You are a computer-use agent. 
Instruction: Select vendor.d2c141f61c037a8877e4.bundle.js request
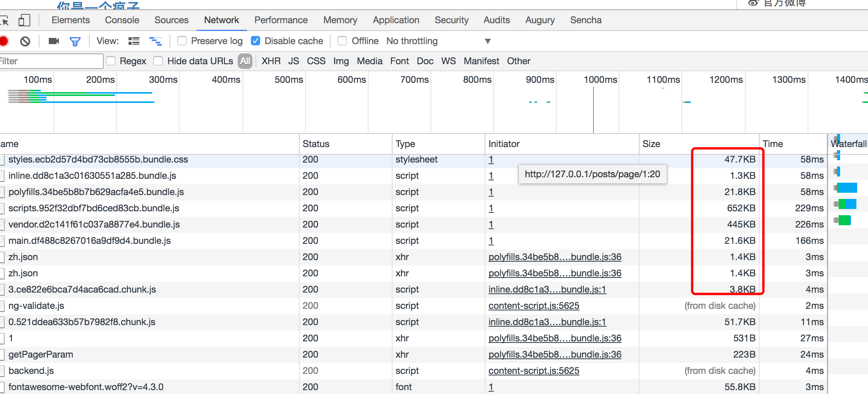point(94,224)
